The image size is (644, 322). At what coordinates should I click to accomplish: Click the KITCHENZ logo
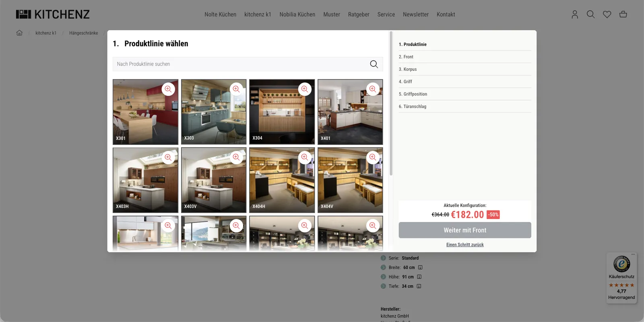click(53, 14)
